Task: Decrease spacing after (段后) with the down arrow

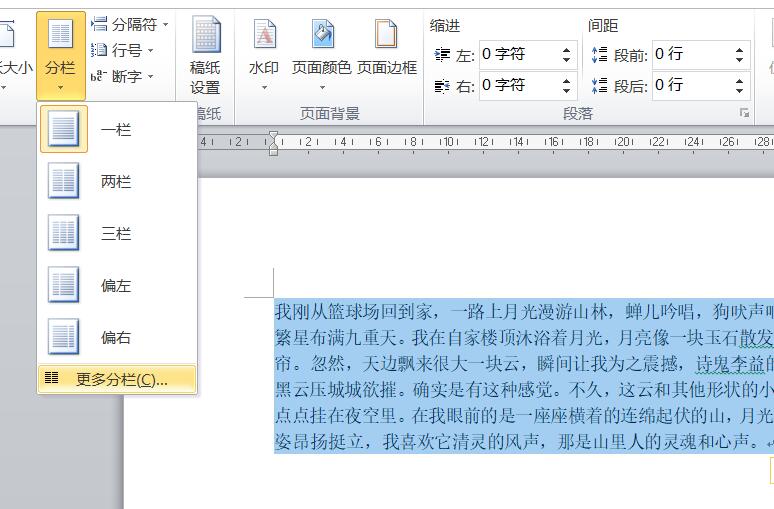Action: pos(740,91)
